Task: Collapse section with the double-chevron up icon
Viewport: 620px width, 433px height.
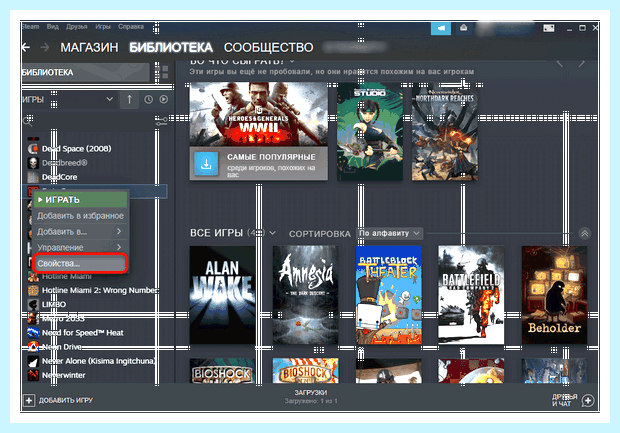Action: pyautogui.click(x=584, y=233)
